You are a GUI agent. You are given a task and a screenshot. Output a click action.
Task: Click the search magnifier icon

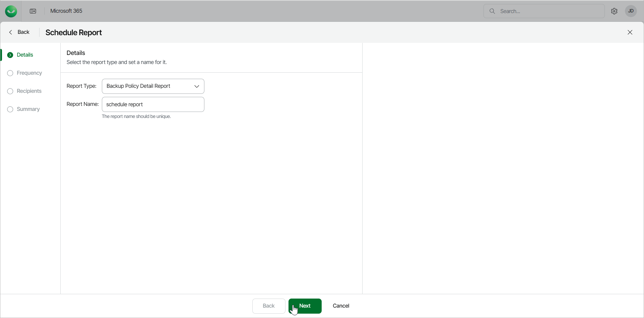492,11
